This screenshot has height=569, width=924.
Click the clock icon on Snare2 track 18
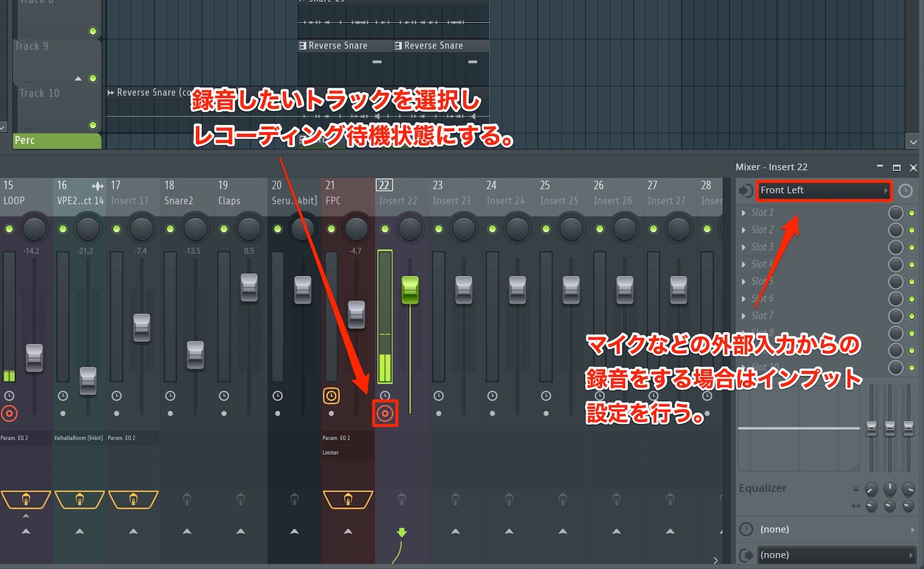tap(170, 396)
